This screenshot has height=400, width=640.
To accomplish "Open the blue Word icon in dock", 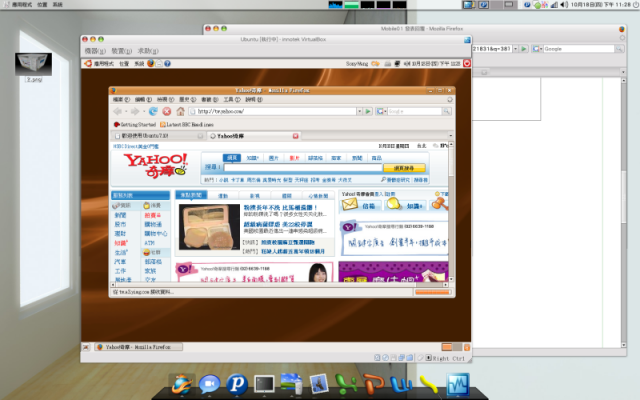I will (401, 384).
